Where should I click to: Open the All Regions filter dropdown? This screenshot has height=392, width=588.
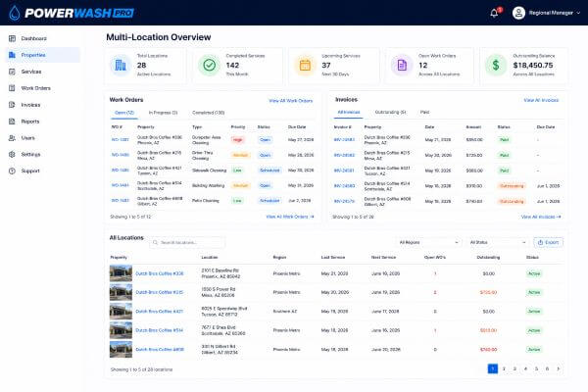[x=428, y=242]
